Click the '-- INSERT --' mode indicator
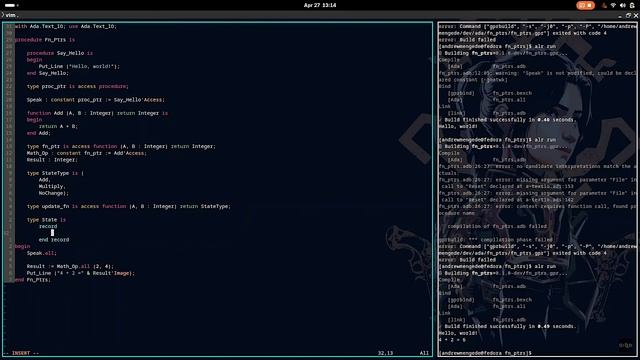 click(21, 353)
